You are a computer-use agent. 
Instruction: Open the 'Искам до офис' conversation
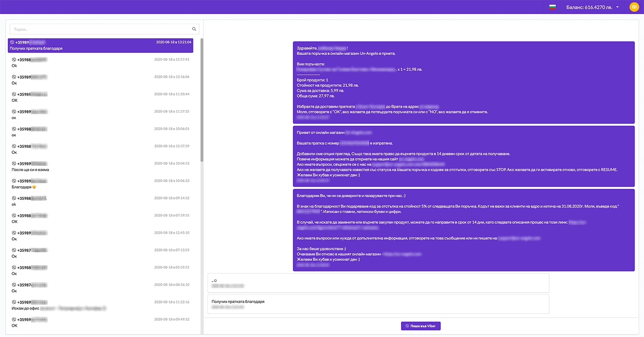tap(100, 305)
